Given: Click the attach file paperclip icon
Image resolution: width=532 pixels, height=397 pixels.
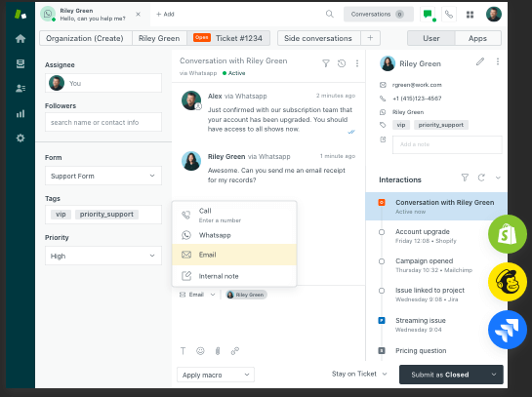Looking at the screenshot, I should click(x=218, y=351).
